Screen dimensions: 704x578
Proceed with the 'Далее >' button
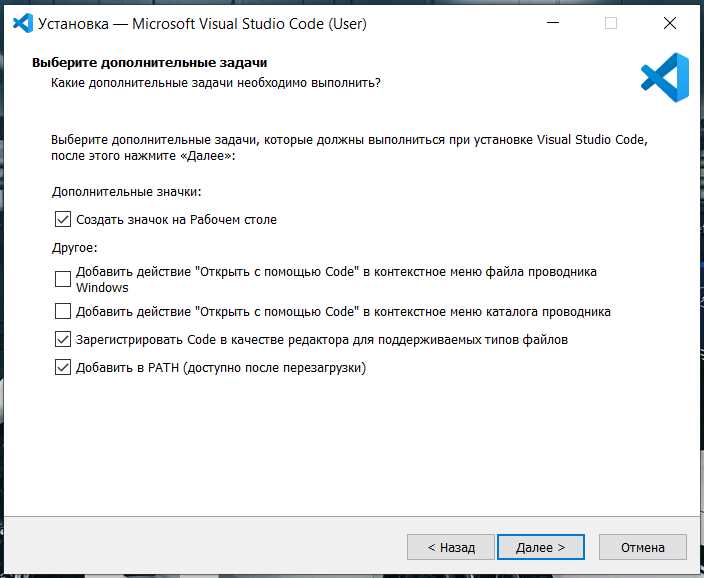coord(541,547)
